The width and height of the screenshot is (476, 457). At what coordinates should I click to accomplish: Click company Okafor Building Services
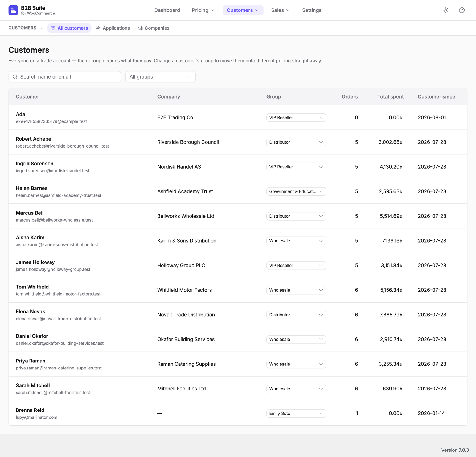(x=186, y=339)
